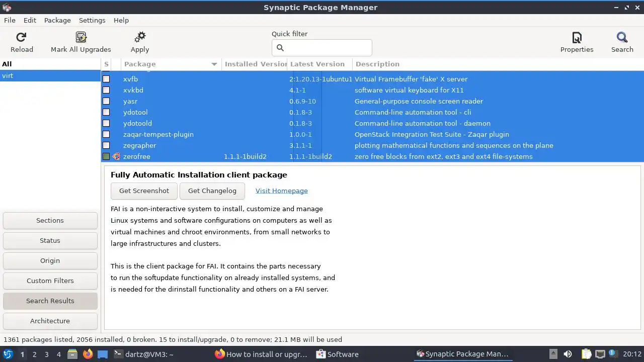644x362 pixels.
Task: Mark the zaqar-tempest-plugin checkbox
Action: (x=106, y=134)
